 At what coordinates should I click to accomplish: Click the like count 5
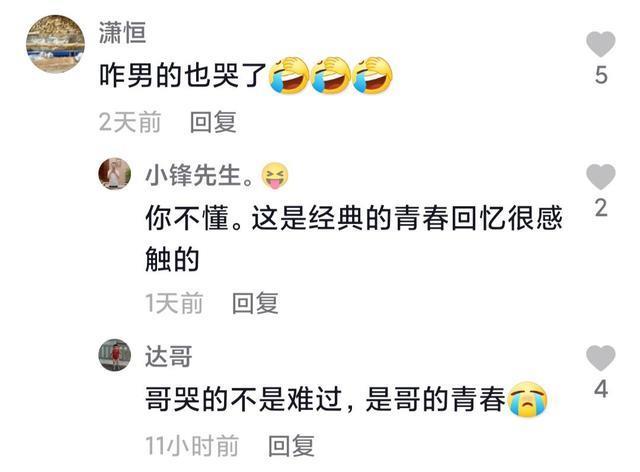pos(601,75)
